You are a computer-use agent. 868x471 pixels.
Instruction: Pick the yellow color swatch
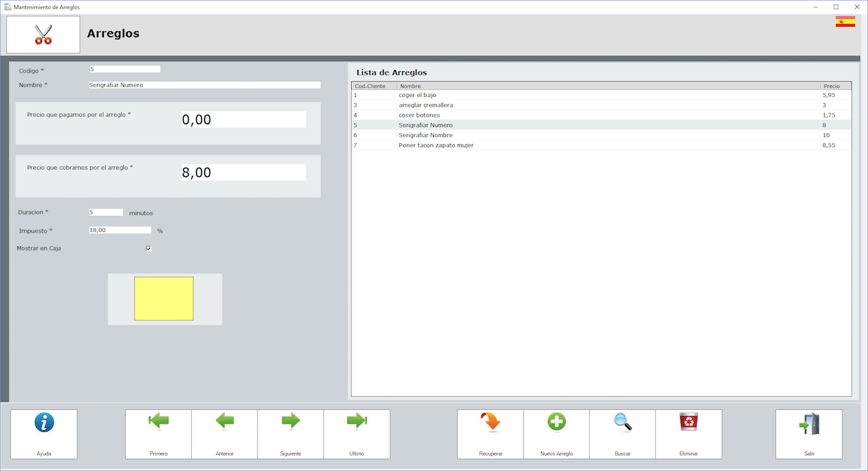(164, 299)
